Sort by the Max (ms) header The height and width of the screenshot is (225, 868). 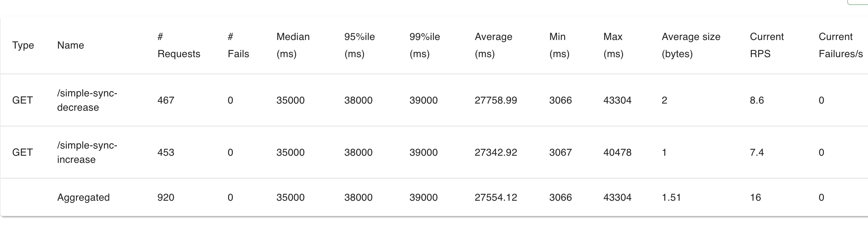[613, 45]
